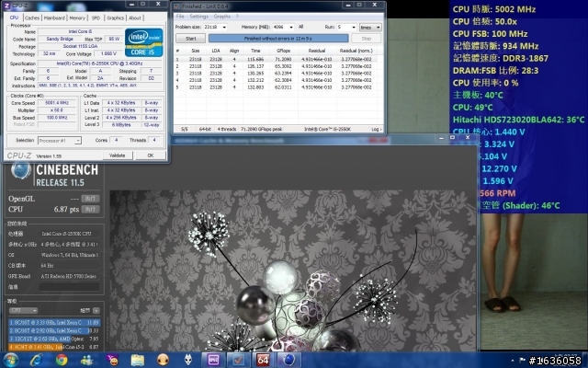Select the 8C/16T @ 2.92 GHz Xeon ranking row
The width and height of the screenshot is (588, 368).
point(54,331)
